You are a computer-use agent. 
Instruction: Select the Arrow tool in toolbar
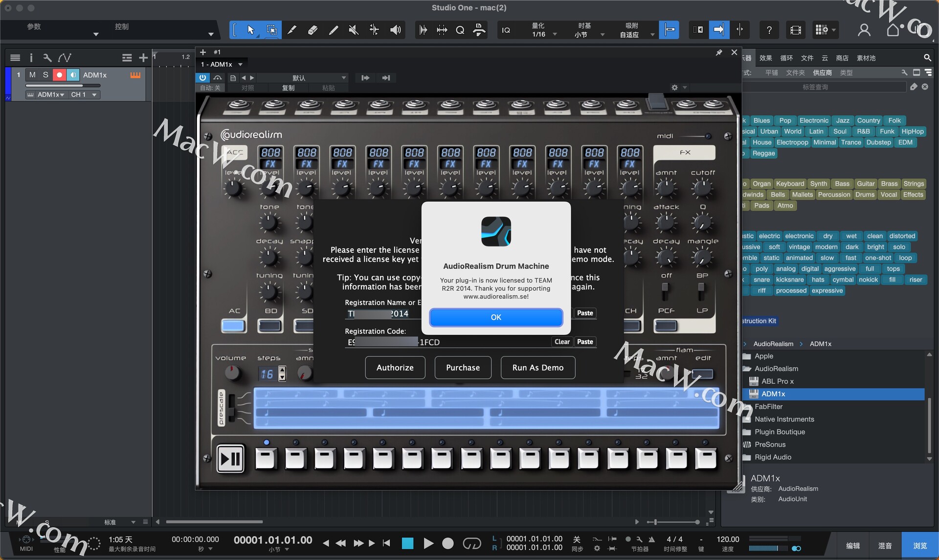click(251, 30)
